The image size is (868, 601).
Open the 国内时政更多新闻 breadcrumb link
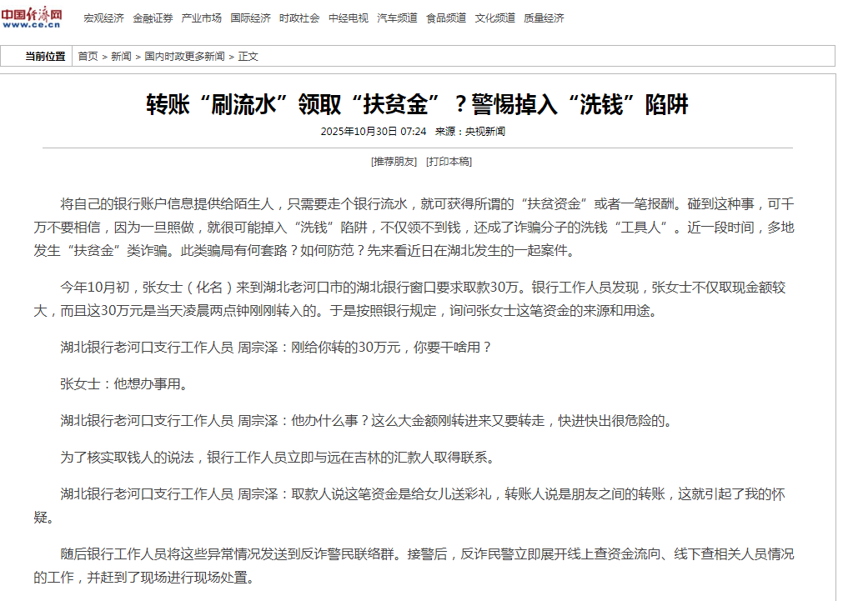click(x=184, y=57)
